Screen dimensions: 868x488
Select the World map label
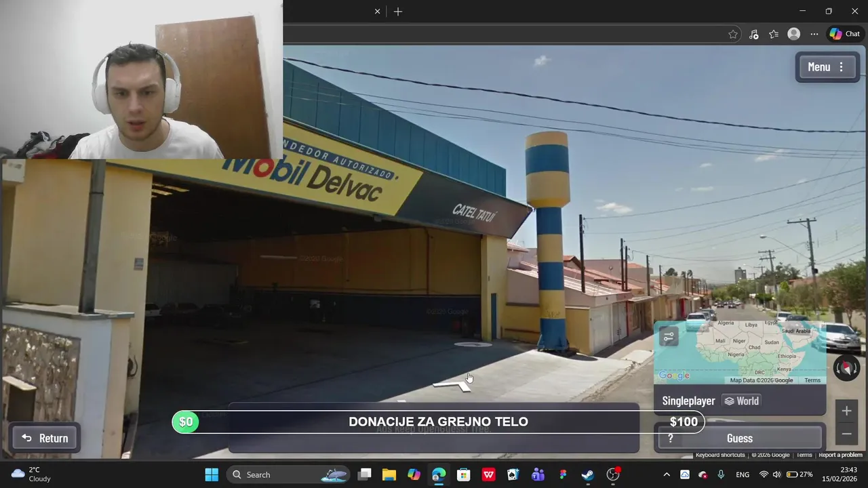pyautogui.click(x=741, y=401)
